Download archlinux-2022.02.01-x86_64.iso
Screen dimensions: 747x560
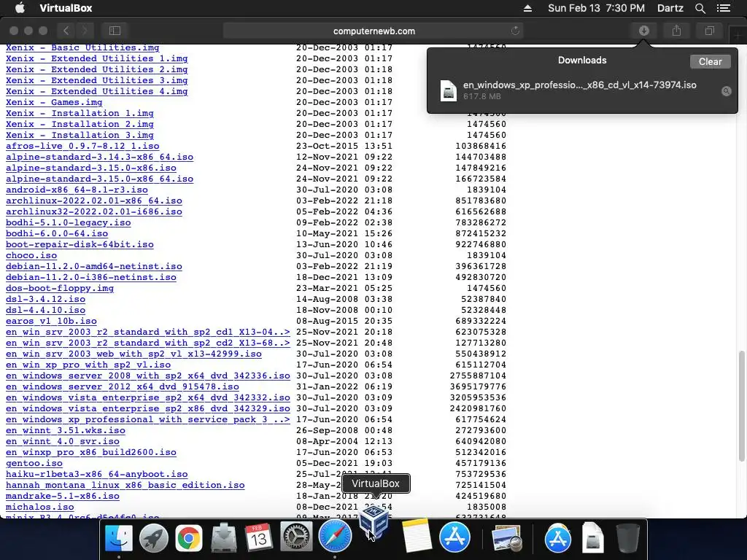click(x=94, y=201)
